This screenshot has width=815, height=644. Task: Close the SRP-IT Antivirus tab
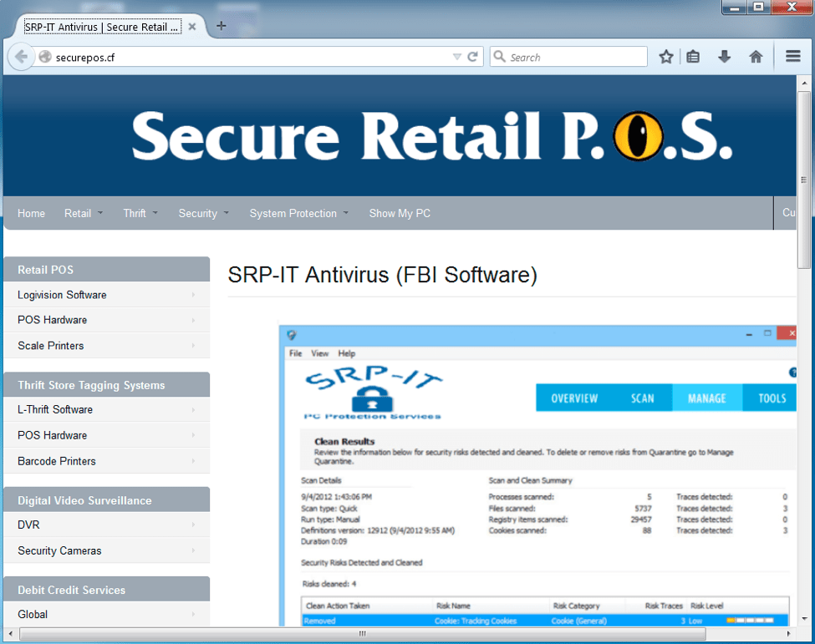click(191, 27)
